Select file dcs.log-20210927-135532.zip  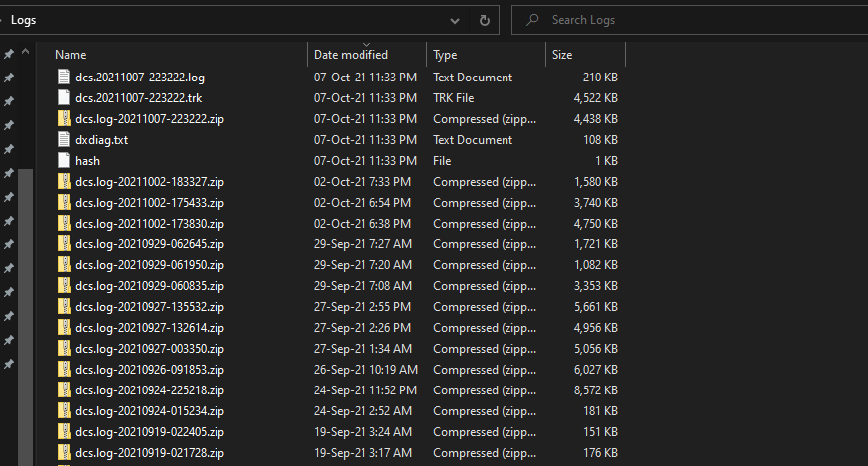(x=150, y=307)
